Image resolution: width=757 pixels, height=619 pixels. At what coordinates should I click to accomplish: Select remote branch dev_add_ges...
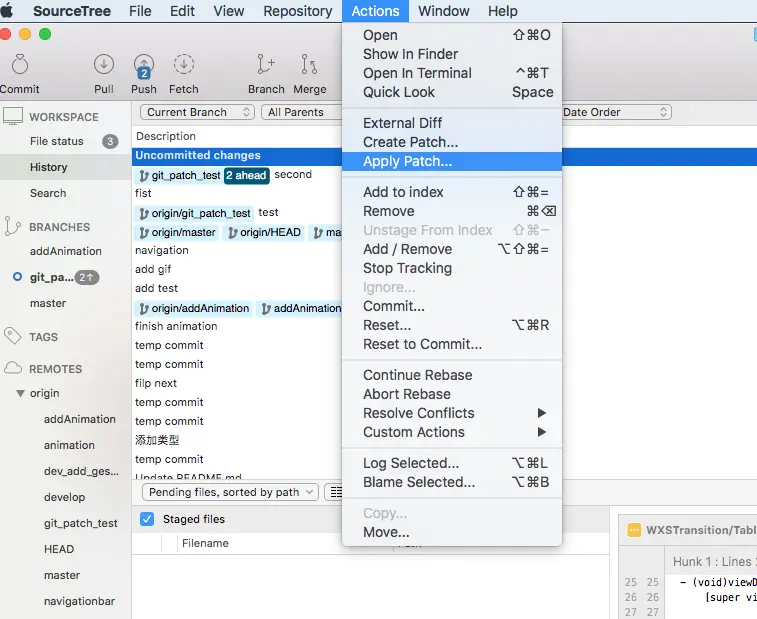click(81, 471)
